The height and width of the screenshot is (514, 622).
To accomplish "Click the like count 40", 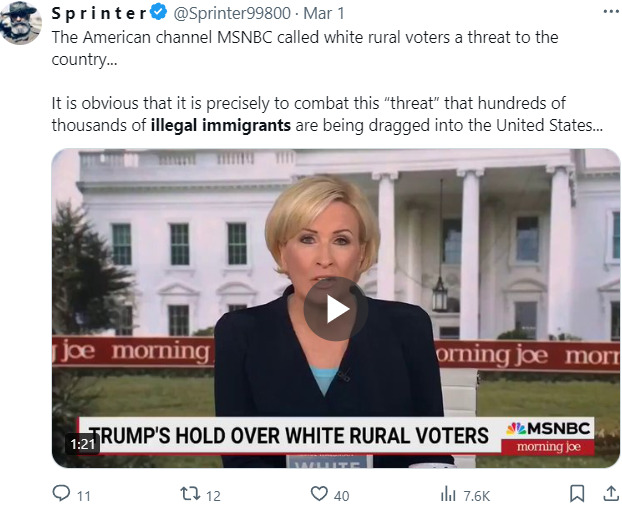I will [342, 495].
